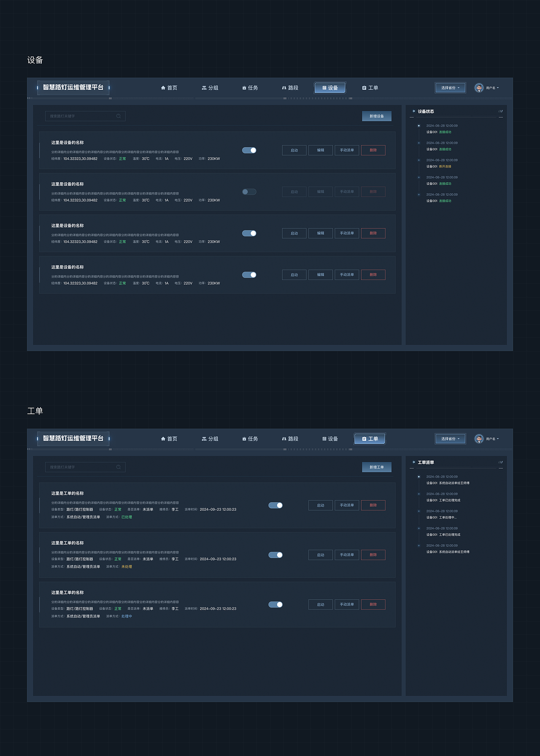Click 启动 on the fourth device card
Image resolution: width=540 pixels, height=756 pixels.
click(294, 275)
